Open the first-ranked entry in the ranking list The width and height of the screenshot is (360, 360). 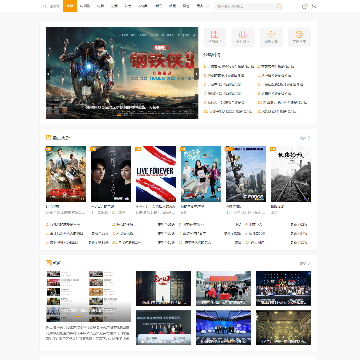pyautogui.click(x=229, y=66)
